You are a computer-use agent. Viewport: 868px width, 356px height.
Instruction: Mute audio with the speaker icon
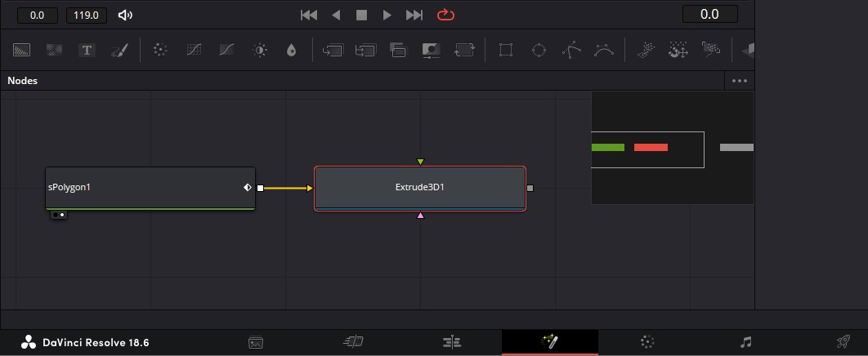(x=125, y=15)
